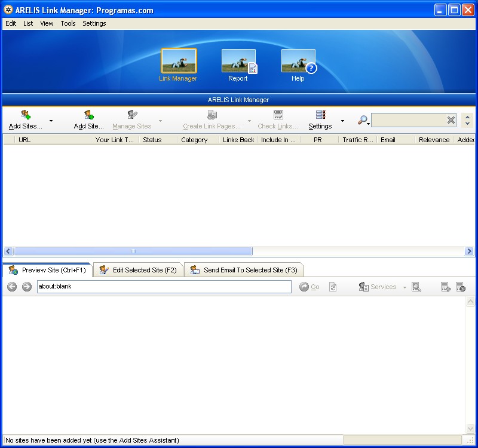Image resolution: width=478 pixels, height=448 pixels.
Task: Open the Tools menu
Action: pos(68,23)
